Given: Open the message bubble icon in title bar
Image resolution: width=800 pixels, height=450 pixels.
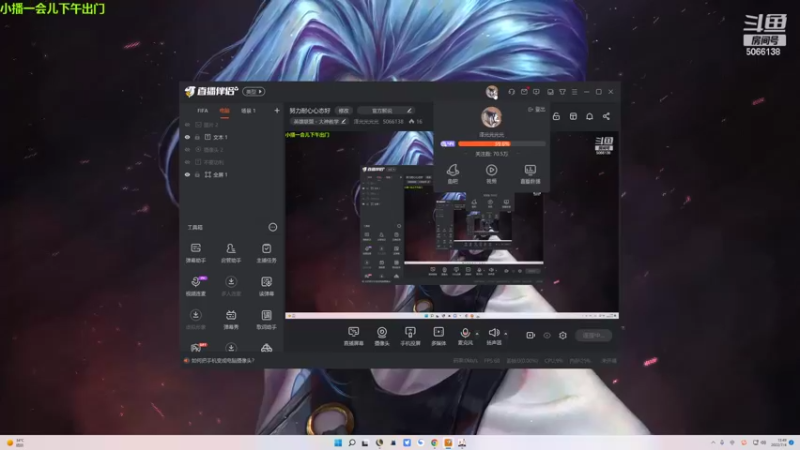Looking at the screenshot, I should point(536,92).
